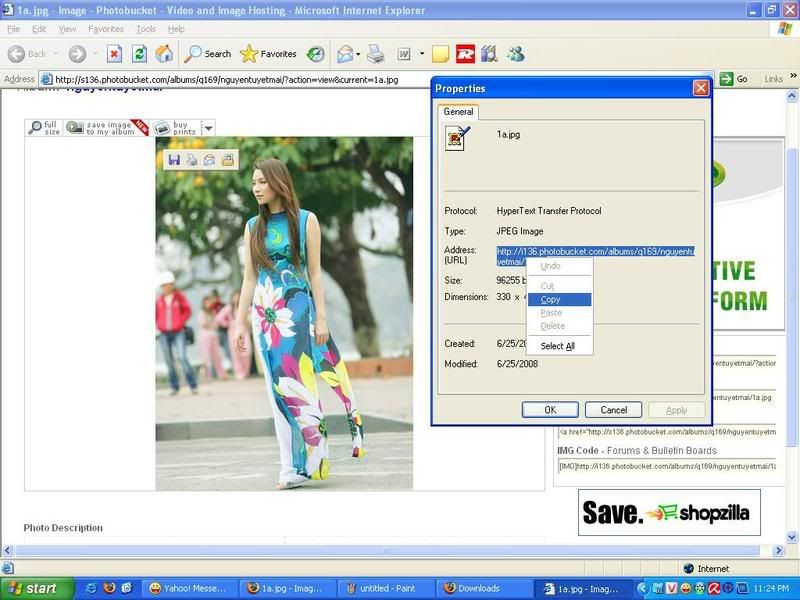Open the Favorites menu in the menu bar

[106, 29]
